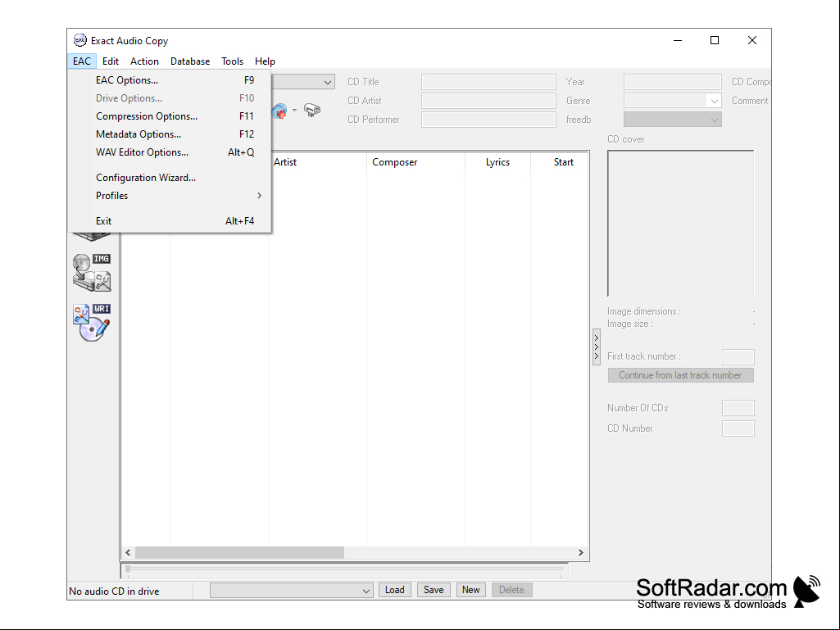
Task: Open the Action menu
Action: click(x=144, y=61)
